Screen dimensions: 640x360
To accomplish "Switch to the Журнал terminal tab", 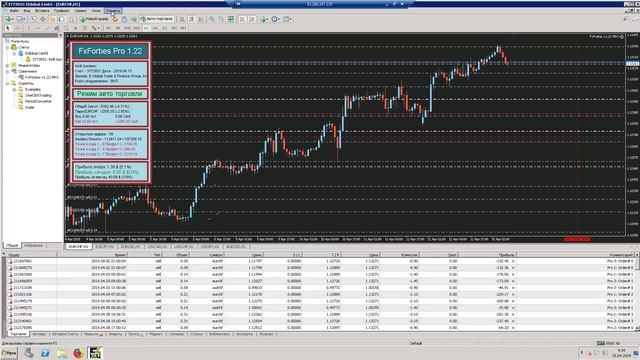I will pyautogui.click(x=266, y=334).
